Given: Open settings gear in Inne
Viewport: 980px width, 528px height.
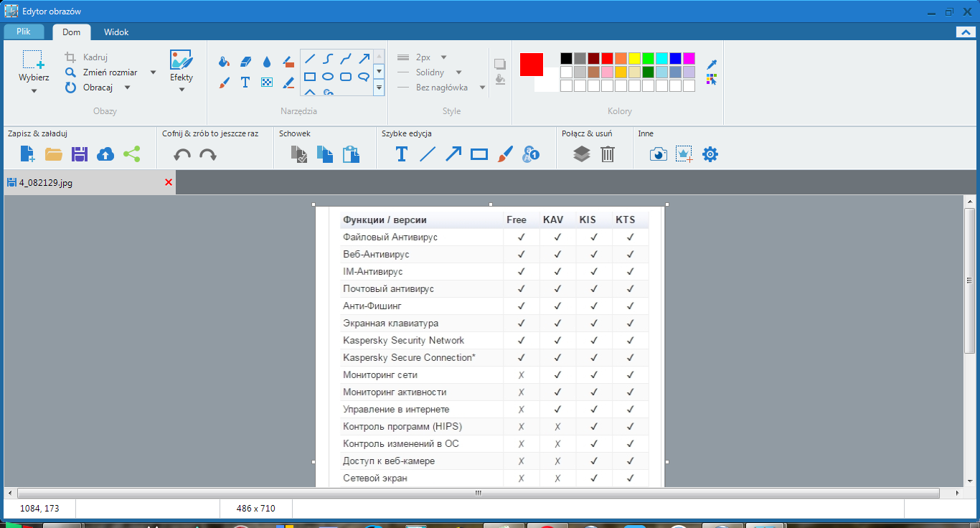Looking at the screenshot, I should [710, 154].
